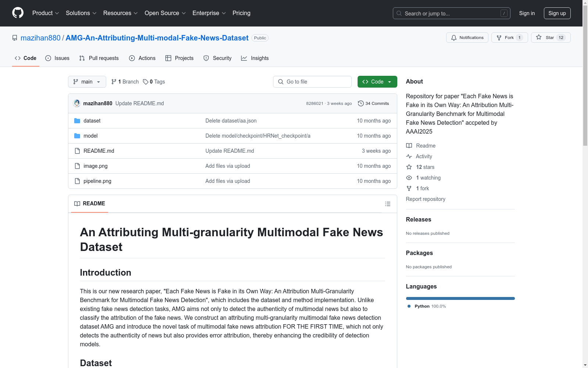Viewport: 588px width, 368px height.
Task: Click the Fork icon in repo header
Action: 499,38
